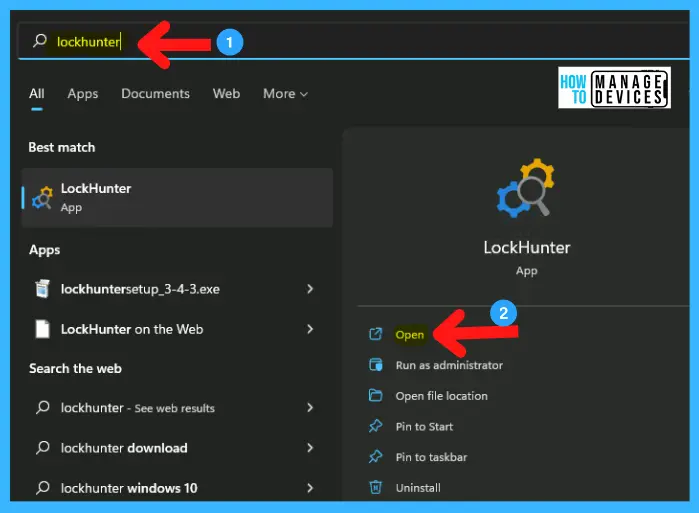Switch to the Documents tab
Screen dimensions: 699x513
(x=155, y=94)
